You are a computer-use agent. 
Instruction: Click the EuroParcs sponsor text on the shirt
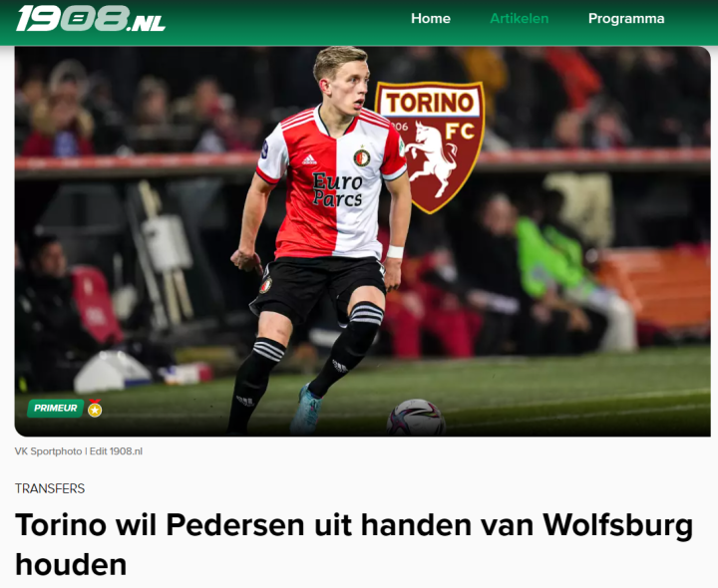(337, 190)
